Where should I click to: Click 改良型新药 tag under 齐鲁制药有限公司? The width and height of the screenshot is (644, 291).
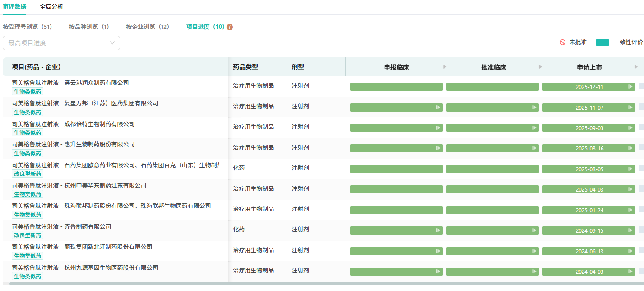[28, 235]
